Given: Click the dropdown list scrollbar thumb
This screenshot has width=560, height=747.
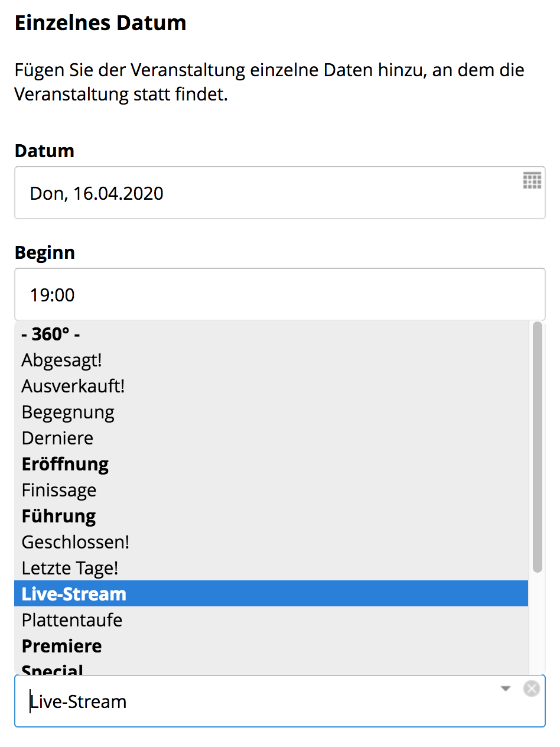Looking at the screenshot, I should [537, 447].
